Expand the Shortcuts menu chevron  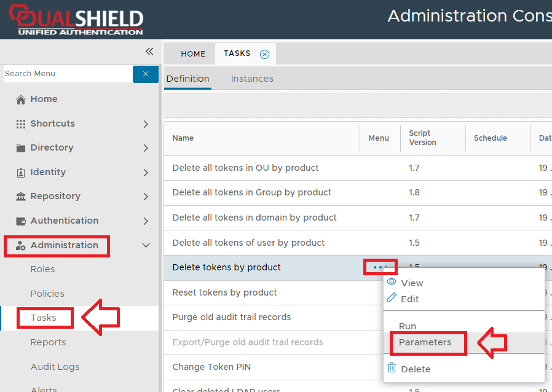pos(146,124)
